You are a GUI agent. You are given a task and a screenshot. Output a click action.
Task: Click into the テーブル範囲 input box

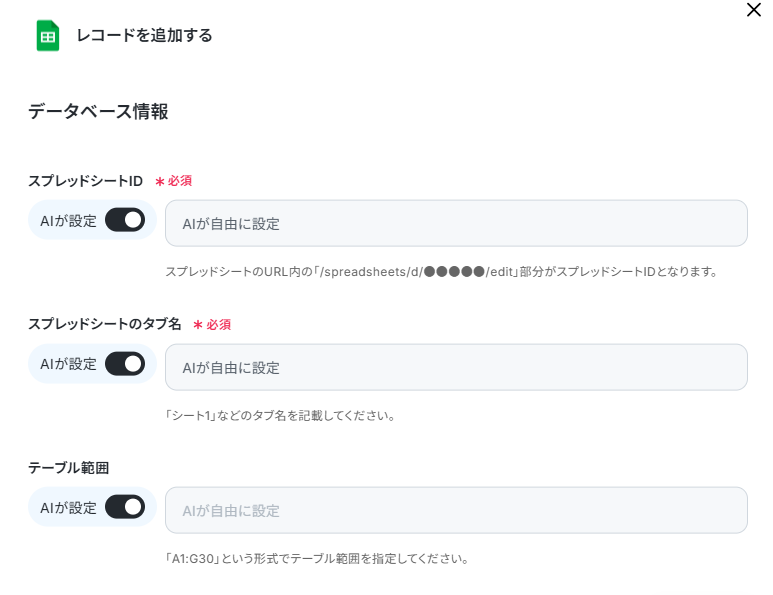456,510
